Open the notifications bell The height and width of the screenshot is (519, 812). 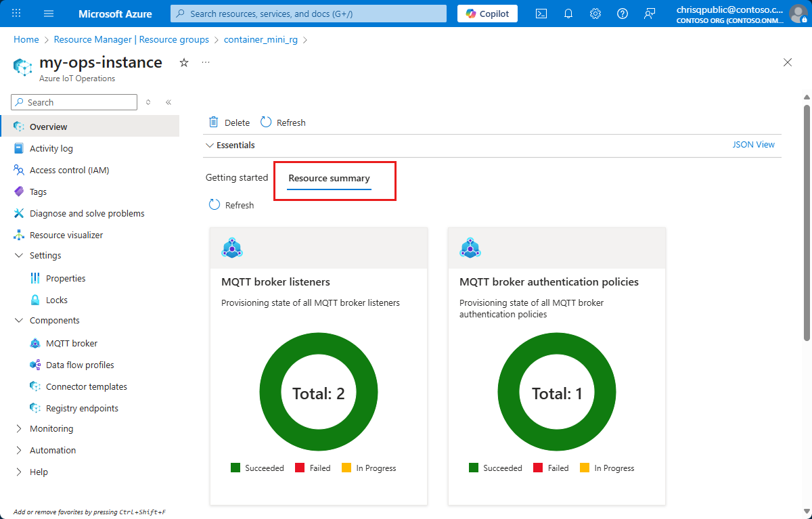(568, 14)
